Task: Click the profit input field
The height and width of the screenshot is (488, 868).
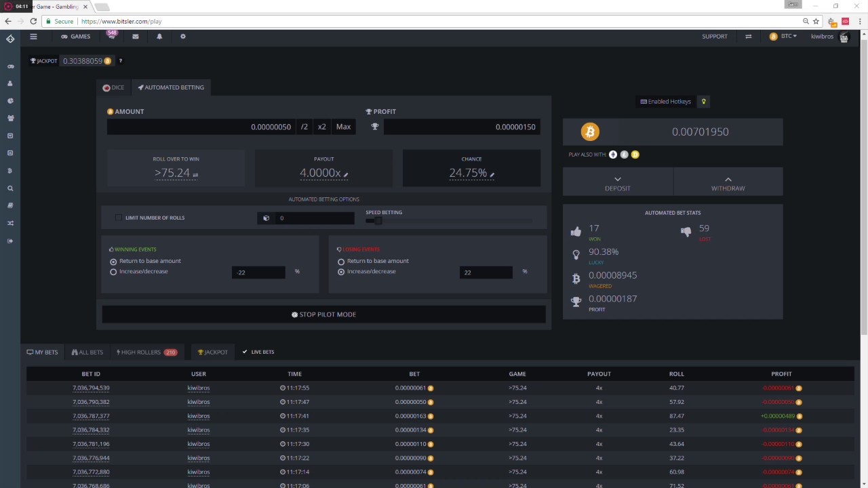Action: point(462,127)
